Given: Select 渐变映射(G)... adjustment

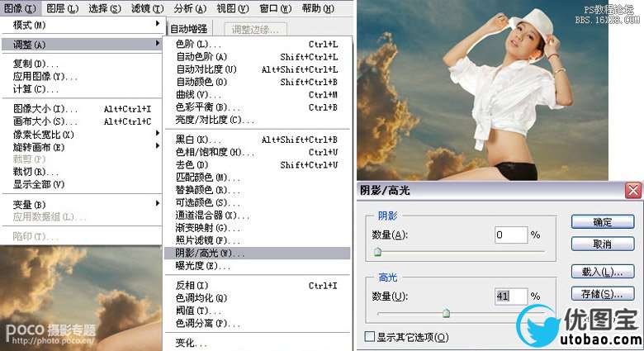Looking at the screenshot, I should tap(257, 228).
